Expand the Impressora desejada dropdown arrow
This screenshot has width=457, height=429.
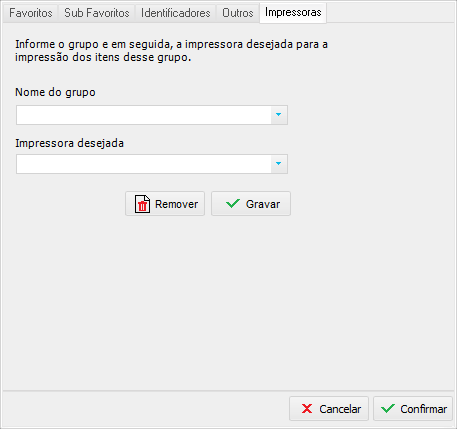pos(279,164)
